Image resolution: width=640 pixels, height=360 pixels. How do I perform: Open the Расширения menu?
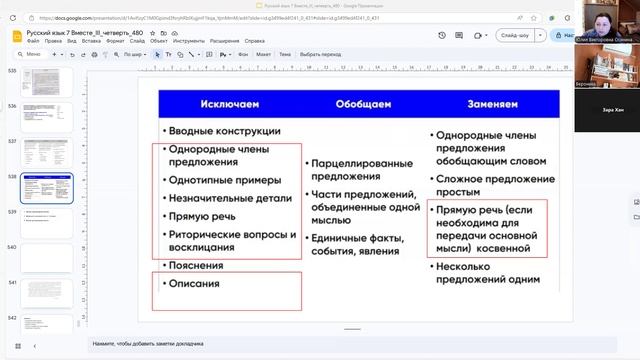tap(224, 41)
